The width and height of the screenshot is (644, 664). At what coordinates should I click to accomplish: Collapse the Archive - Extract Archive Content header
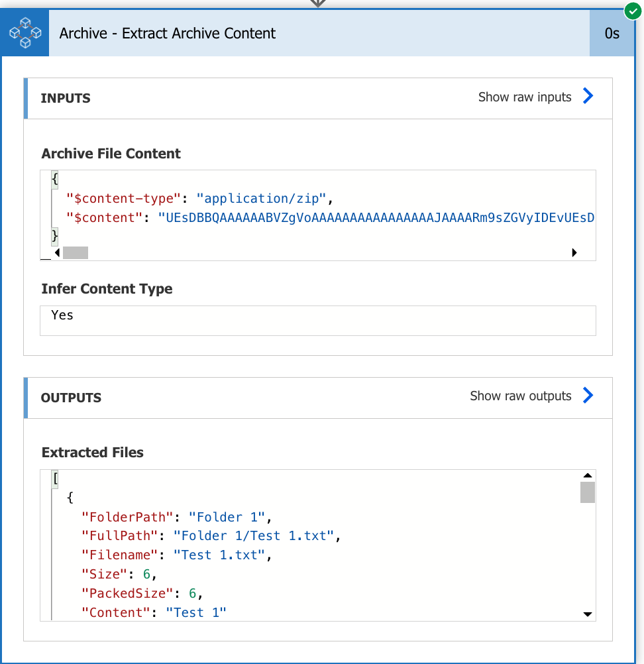coord(319,33)
